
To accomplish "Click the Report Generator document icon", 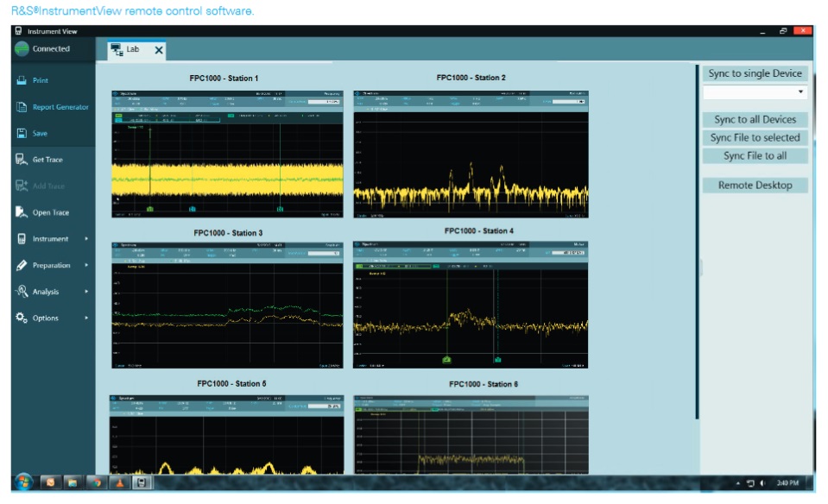I will click(21, 107).
